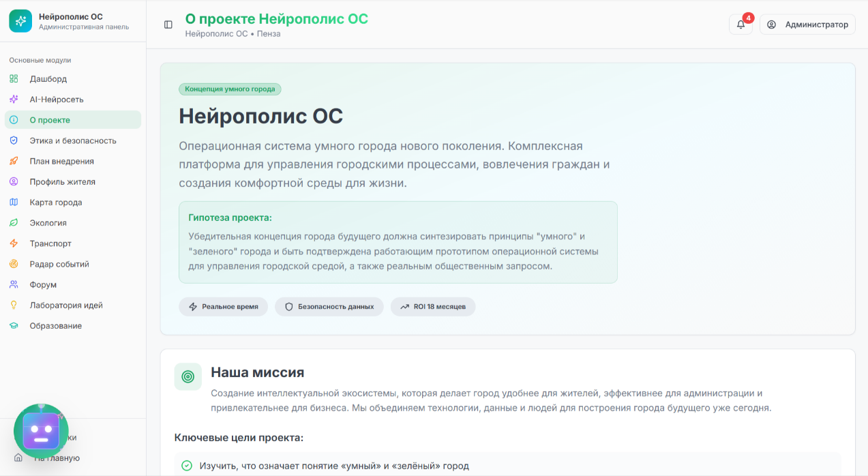Click the Этика и безопасность shield icon
The height and width of the screenshot is (476, 868).
point(14,140)
